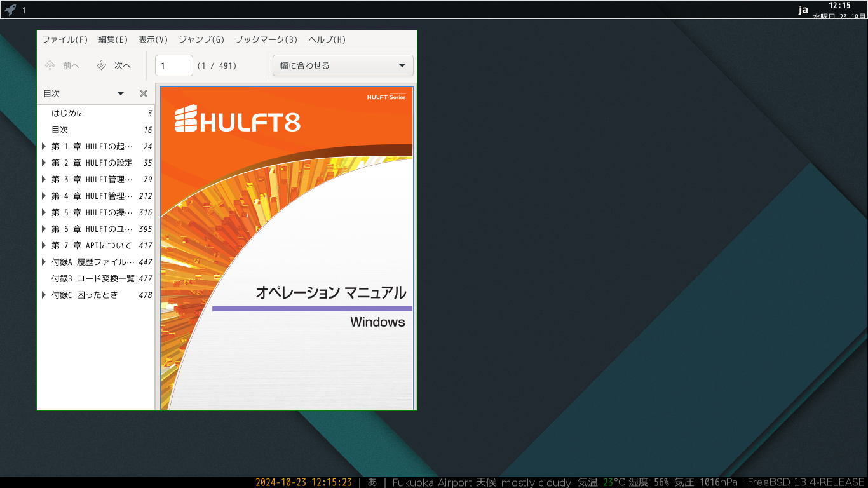Click the 12:15 clock in top panel
Image resolution: width=868 pixels, height=488 pixels.
coord(839,6)
